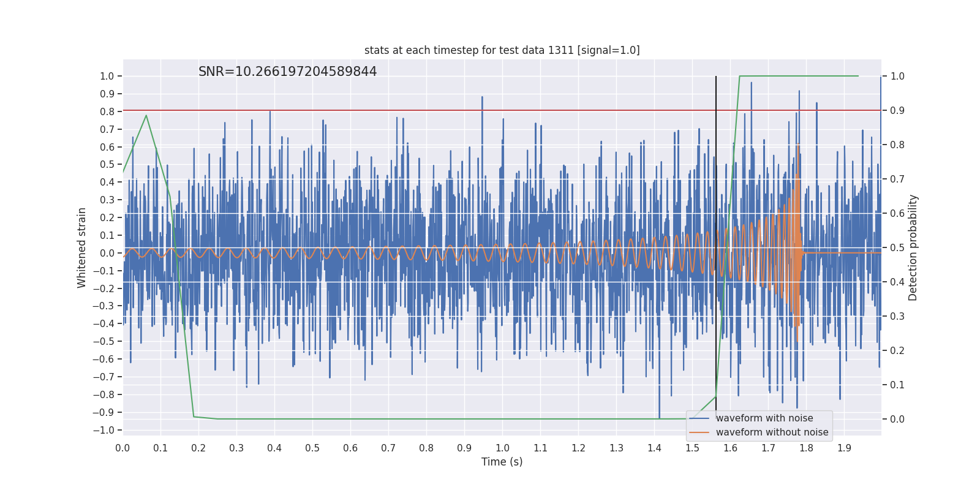This screenshot has height=490, width=980.
Task: Click Whitened strain tick label −0.5
Action: [x=104, y=342]
